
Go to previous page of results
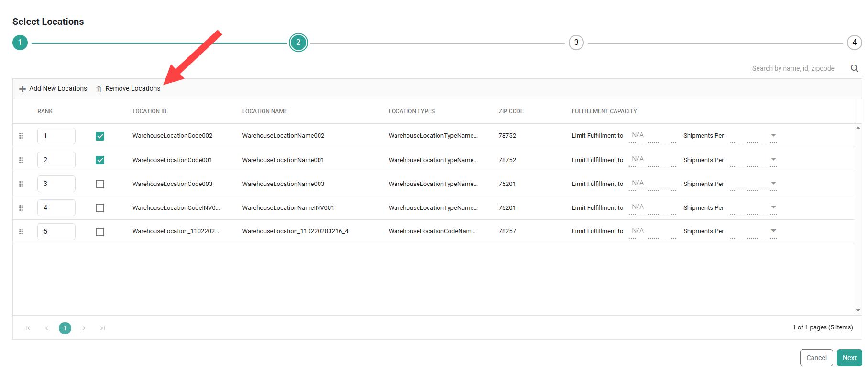click(46, 328)
